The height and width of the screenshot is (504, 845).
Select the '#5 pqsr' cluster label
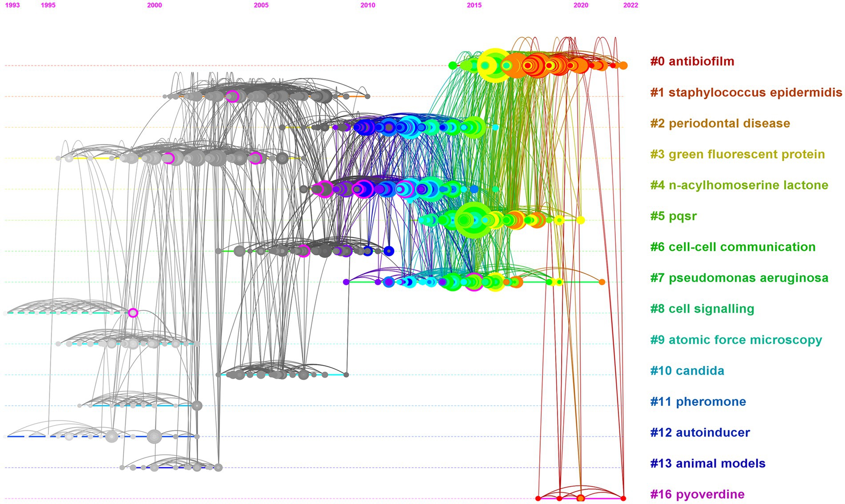coord(674,216)
